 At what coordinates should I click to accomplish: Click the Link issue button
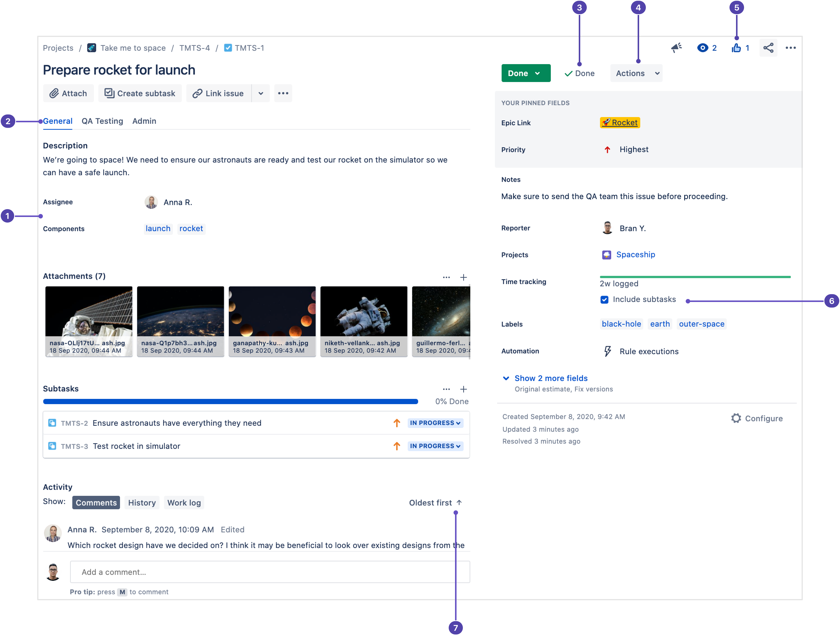pyautogui.click(x=219, y=93)
